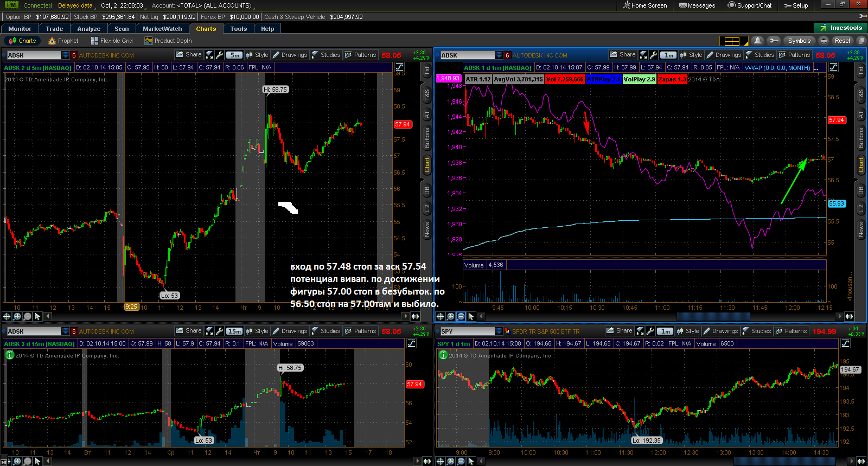Toggle the study line icon in ADSK 1m chart header
Screen dimensions: 868x466
point(833,67)
